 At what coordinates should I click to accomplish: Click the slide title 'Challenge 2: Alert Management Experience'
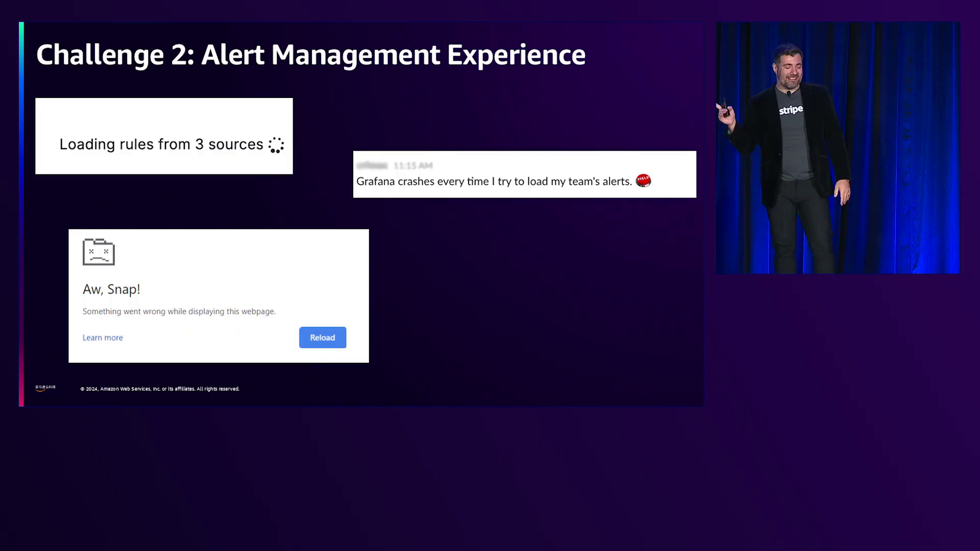pyautogui.click(x=311, y=55)
